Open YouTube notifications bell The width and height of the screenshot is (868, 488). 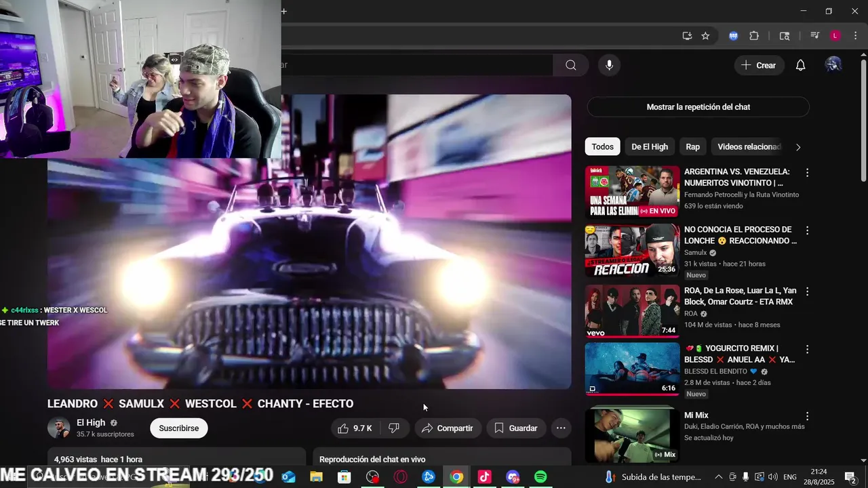coord(801,65)
